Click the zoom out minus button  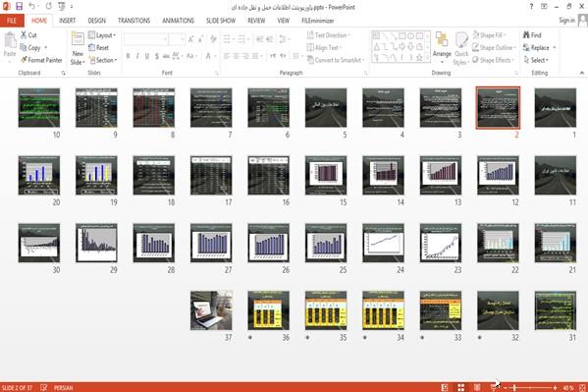[506, 387]
